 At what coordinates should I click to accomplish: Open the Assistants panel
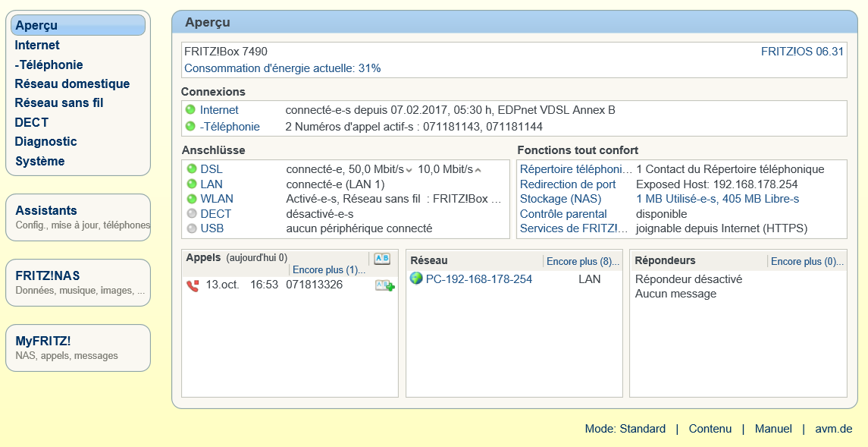pyautogui.click(x=78, y=217)
